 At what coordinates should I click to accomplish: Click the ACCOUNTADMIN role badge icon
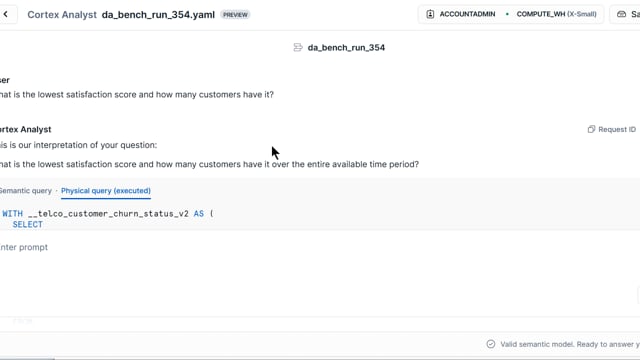(x=430, y=14)
